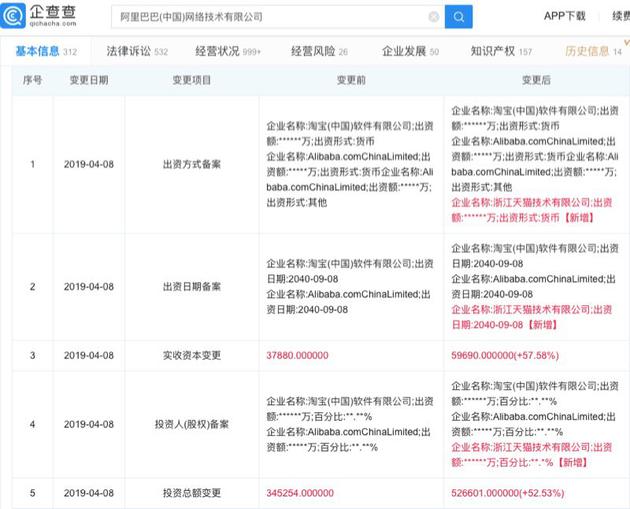Switch to the 历史信息 tab
The width and height of the screenshot is (630, 509).
pos(593,51)
